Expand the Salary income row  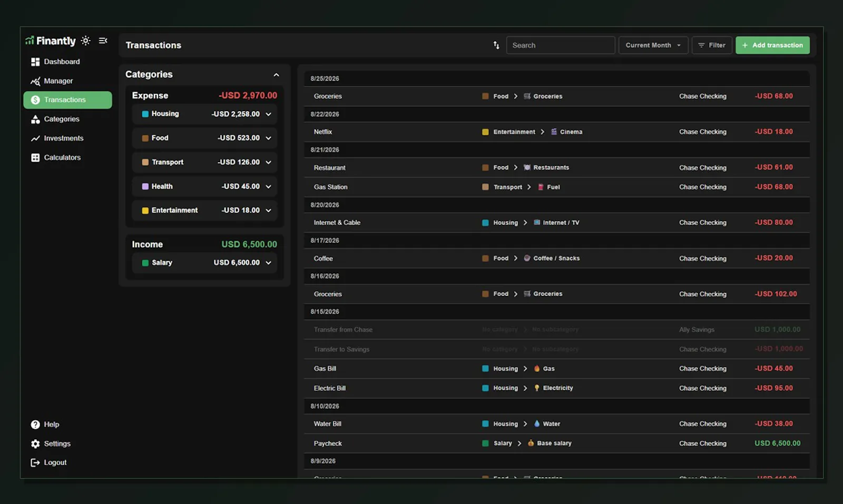(x=268, y=263)
